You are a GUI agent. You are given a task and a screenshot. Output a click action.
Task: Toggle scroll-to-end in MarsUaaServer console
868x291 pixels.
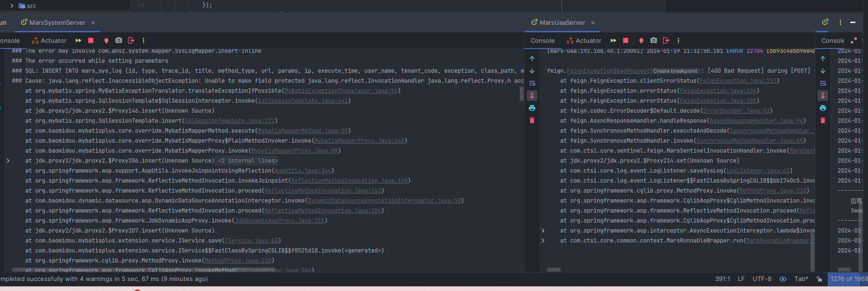(x=532, y=96)
